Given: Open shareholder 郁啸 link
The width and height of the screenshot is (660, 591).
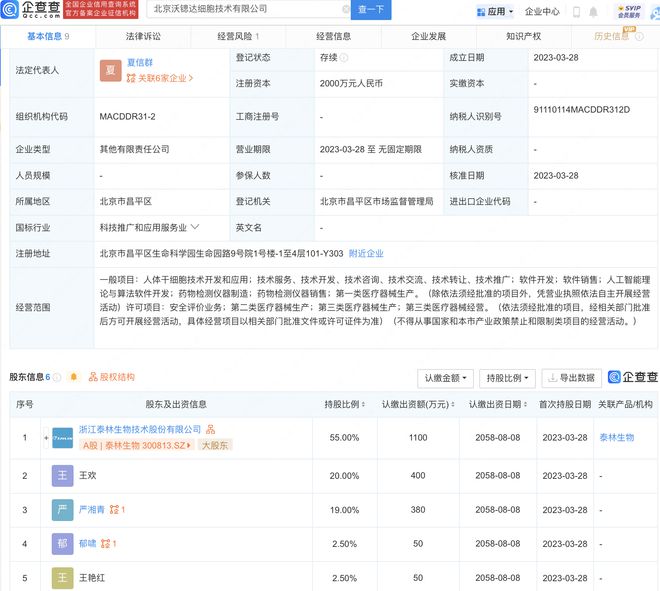Looking at the screenshot, I should coord(88,544).
